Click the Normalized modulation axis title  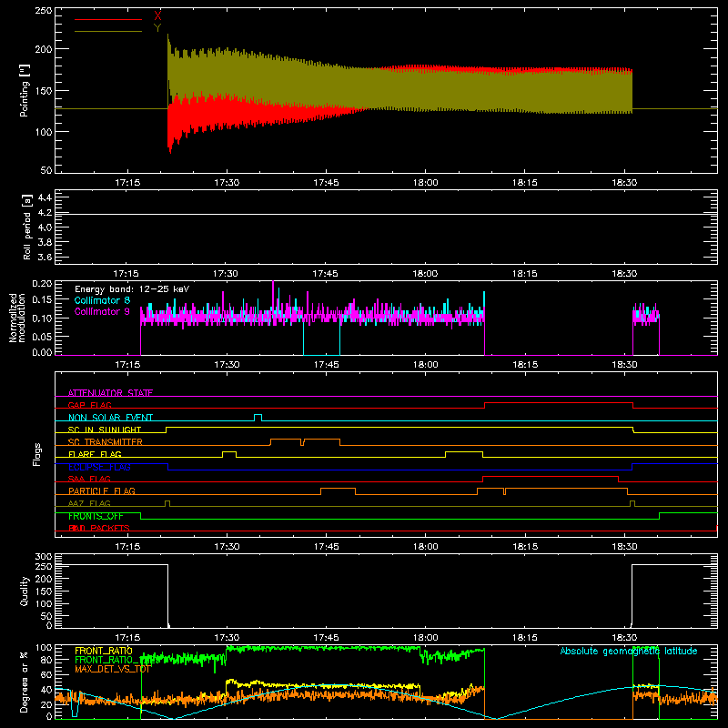16,318
